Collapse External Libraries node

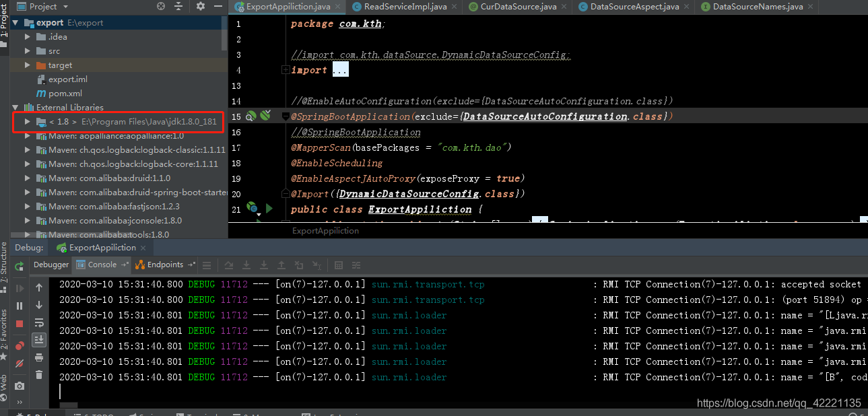(16, 107)
